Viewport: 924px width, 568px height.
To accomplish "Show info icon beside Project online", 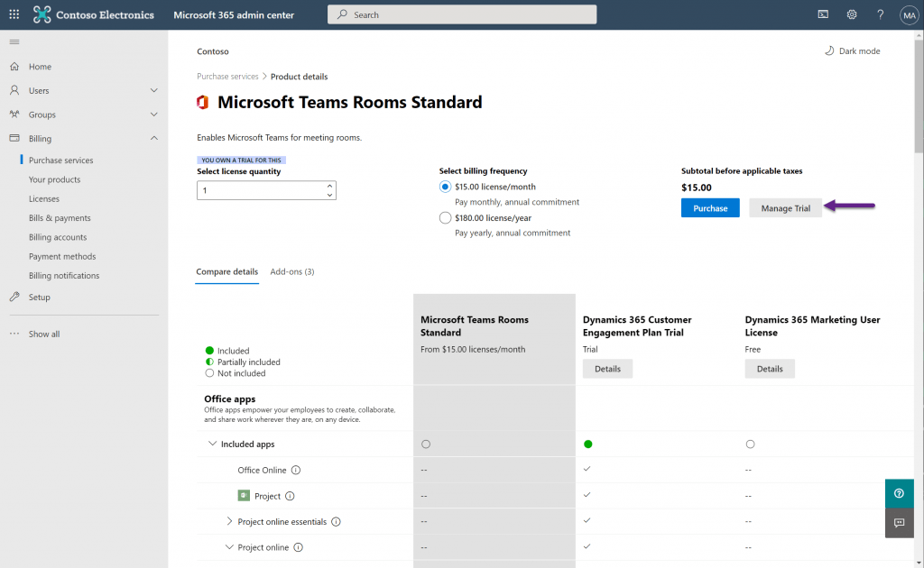I will [298, 547].
